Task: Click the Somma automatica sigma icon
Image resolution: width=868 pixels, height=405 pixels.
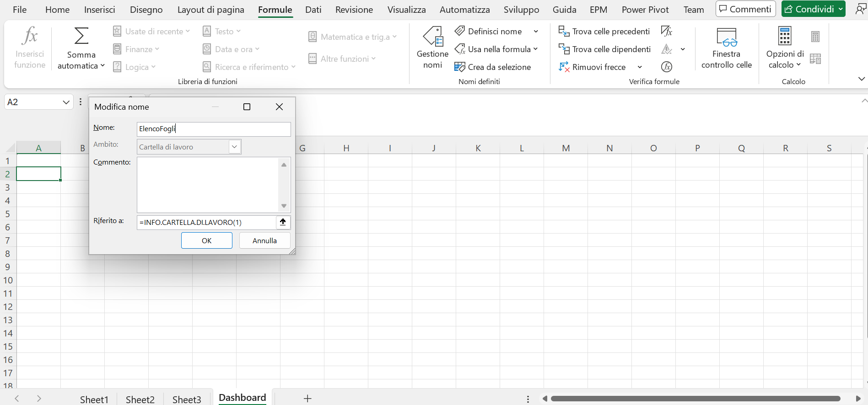Action: click(x=81, y=36)
